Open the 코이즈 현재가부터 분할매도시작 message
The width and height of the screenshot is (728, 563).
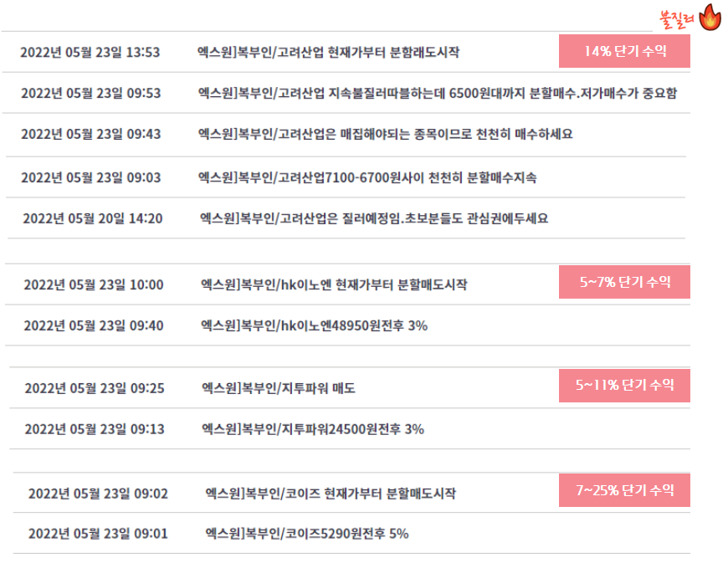331,494
